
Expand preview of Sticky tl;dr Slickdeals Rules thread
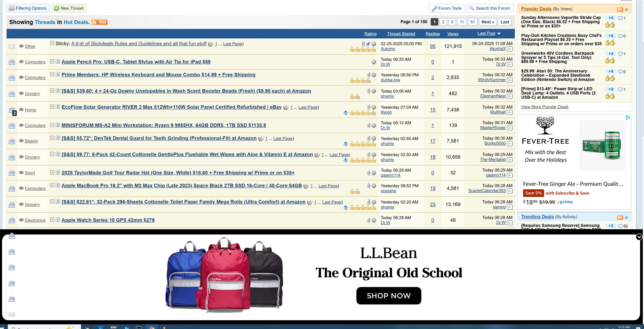click(x=52, y=43)
